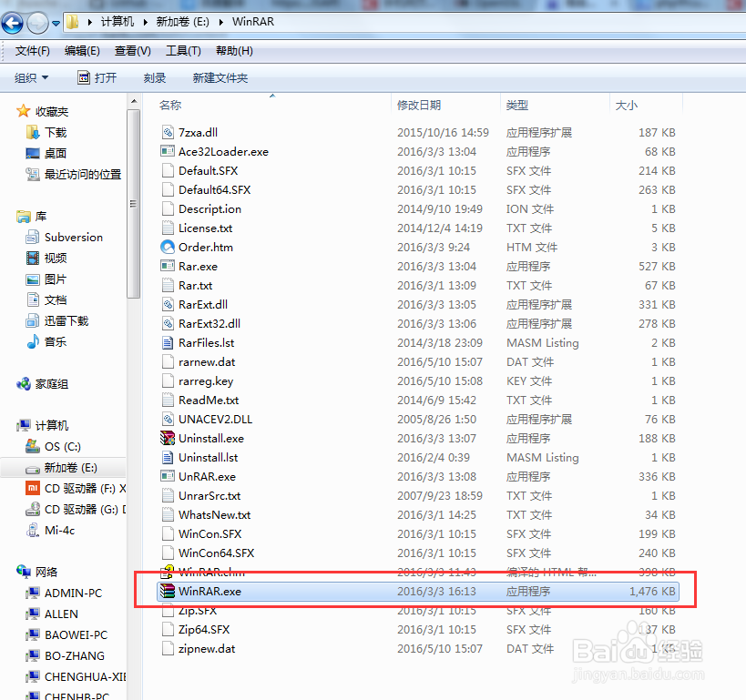
Task: Open 桌面 in favorites sidebar
Action: click(46, 153)
